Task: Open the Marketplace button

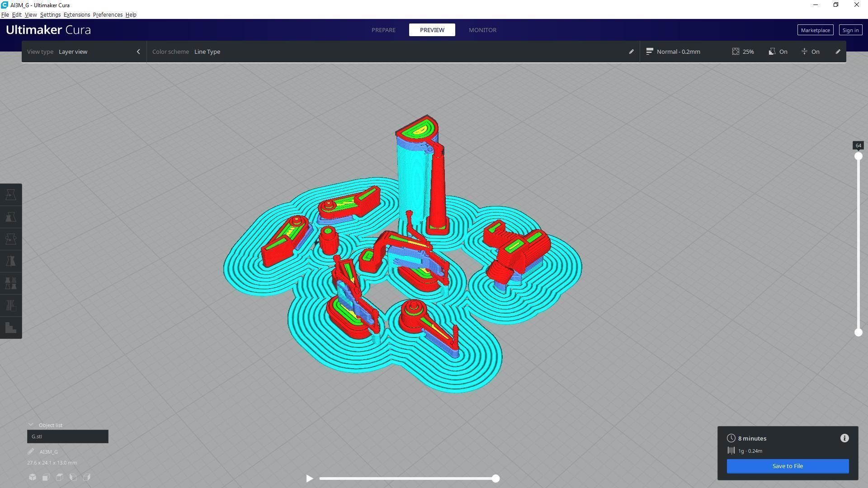Action: click(815, 30)
